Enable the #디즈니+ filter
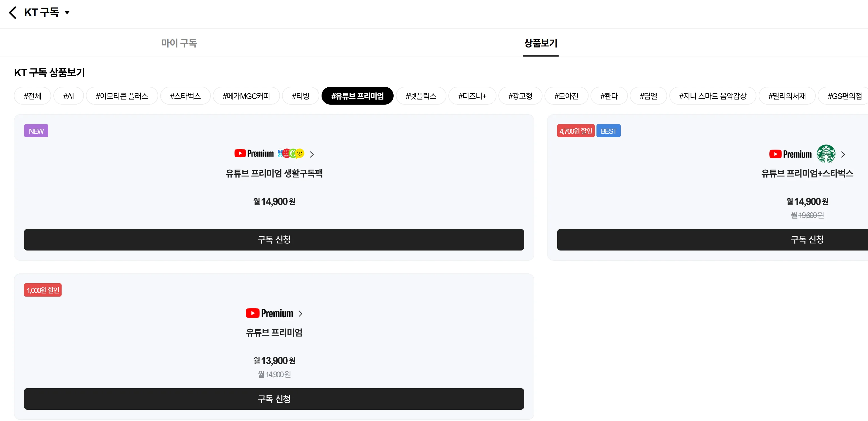 (472, 96)
